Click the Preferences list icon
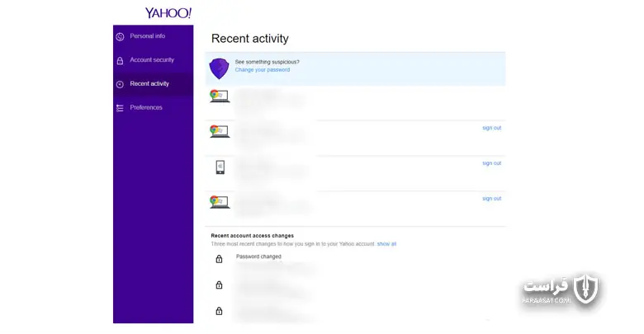Image resolution: width=644 pixels, height=334 pixels. click(x=120, y=108)
